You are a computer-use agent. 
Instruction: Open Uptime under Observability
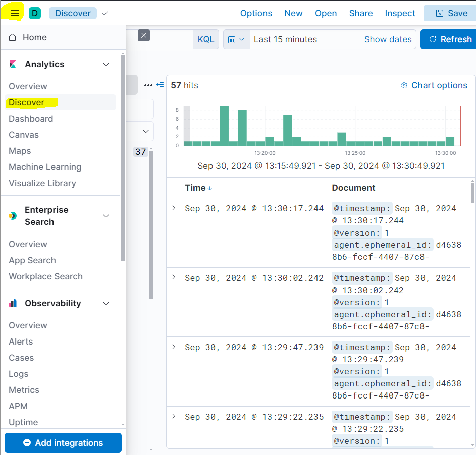23,422
